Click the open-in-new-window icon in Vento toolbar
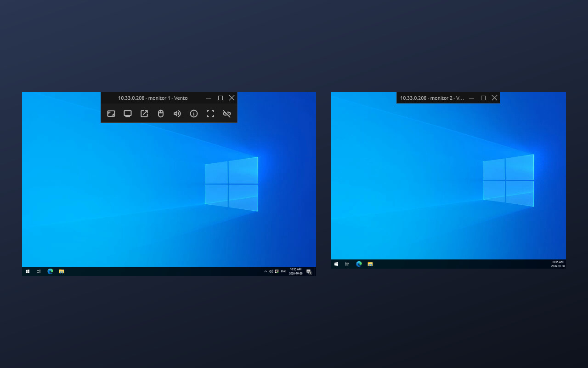 tap(144, 114)
